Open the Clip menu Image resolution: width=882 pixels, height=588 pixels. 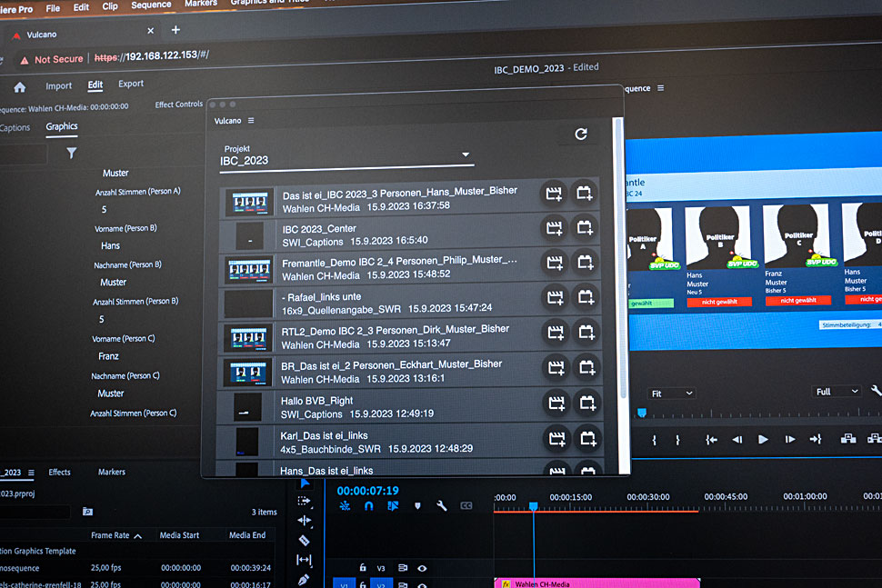point(110,6)
